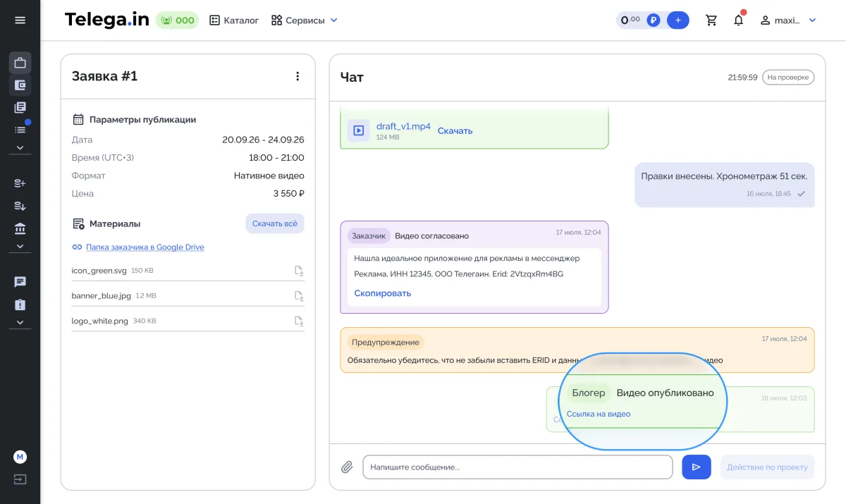Open the wallet section in the sidebar

coord(20,85)
